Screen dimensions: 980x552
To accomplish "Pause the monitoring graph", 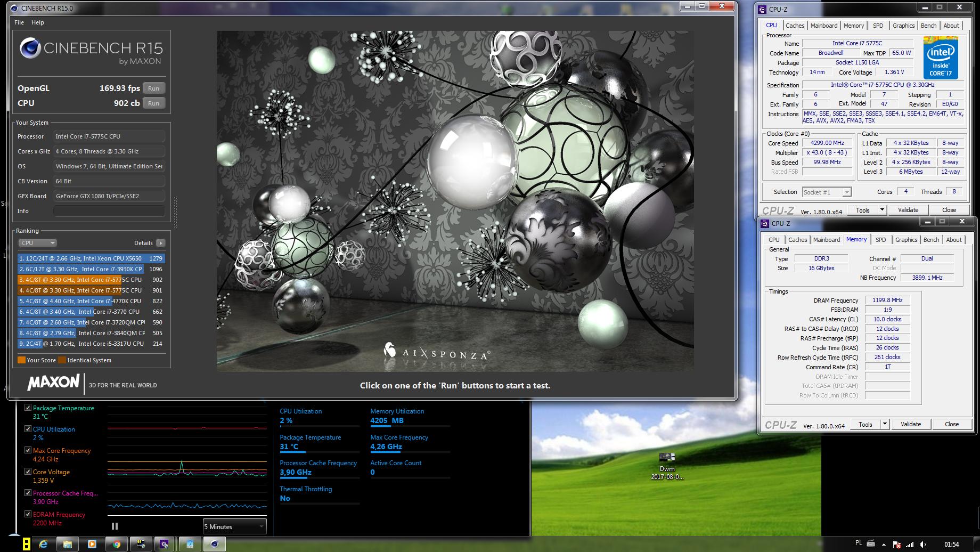I will tap(115, 526).
